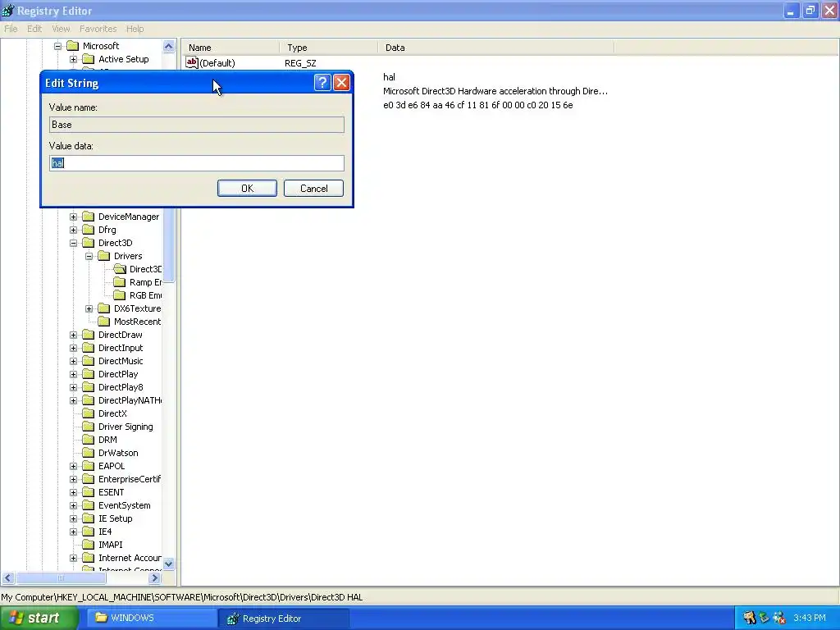Open the File menu

11,29
